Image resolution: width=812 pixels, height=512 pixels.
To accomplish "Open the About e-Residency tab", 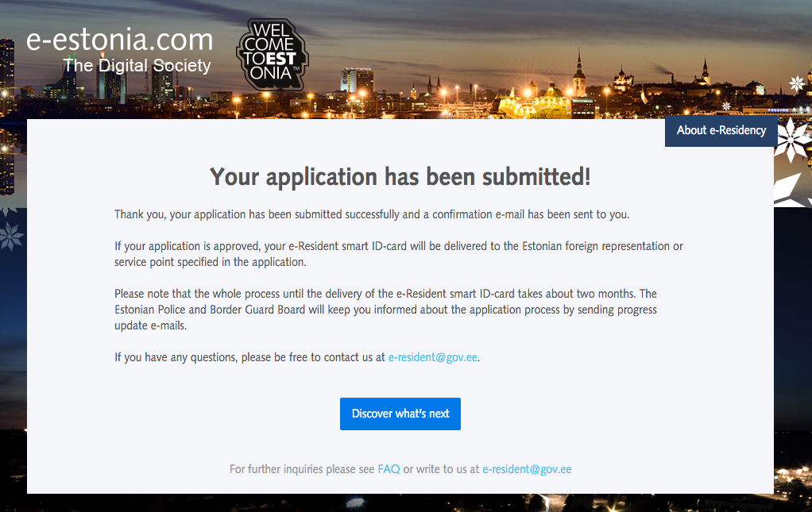I will point(721,131).
